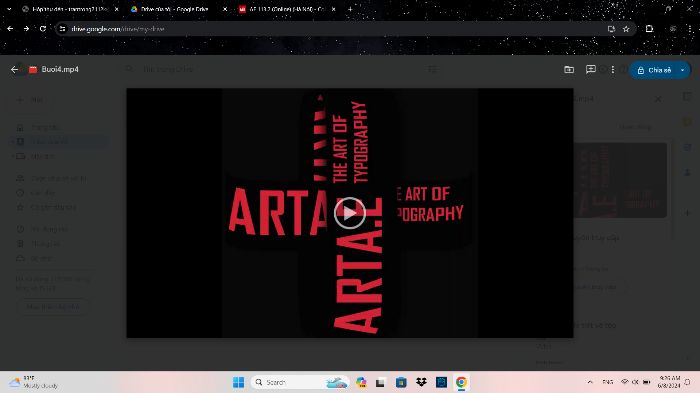This screenshot has height=393, width=700.
Task: Click the browser forward arrow
Action: click(x=26, y=29)
